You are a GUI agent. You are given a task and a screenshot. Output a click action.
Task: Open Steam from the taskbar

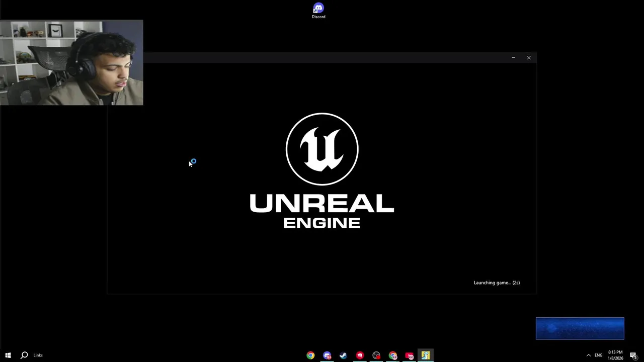(343, 355)
